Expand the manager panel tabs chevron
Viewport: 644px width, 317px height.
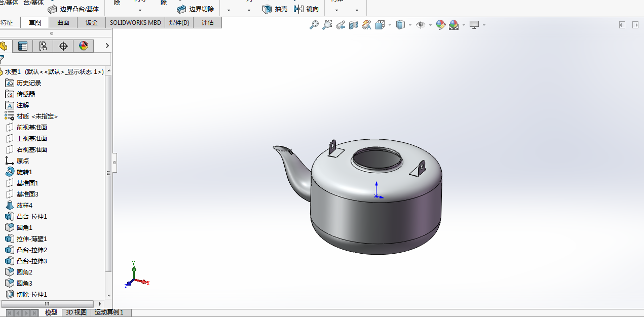107,46
